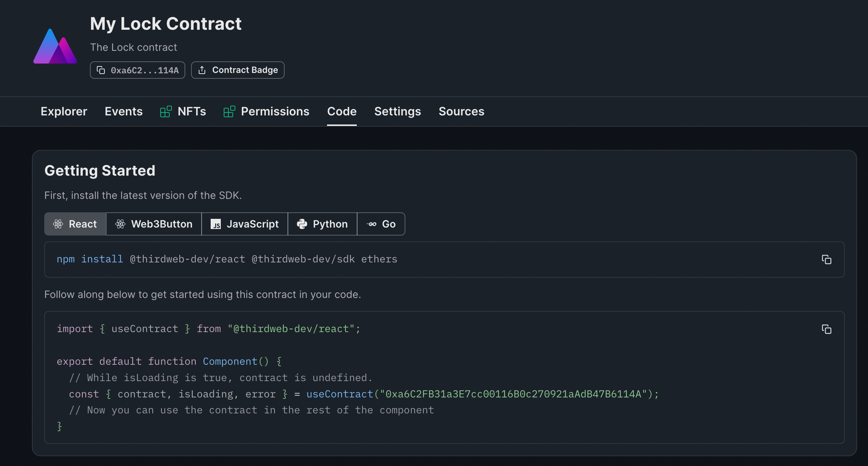Click the green grid icon beside Permissions

pyautogui.click(x=229, y=111)
